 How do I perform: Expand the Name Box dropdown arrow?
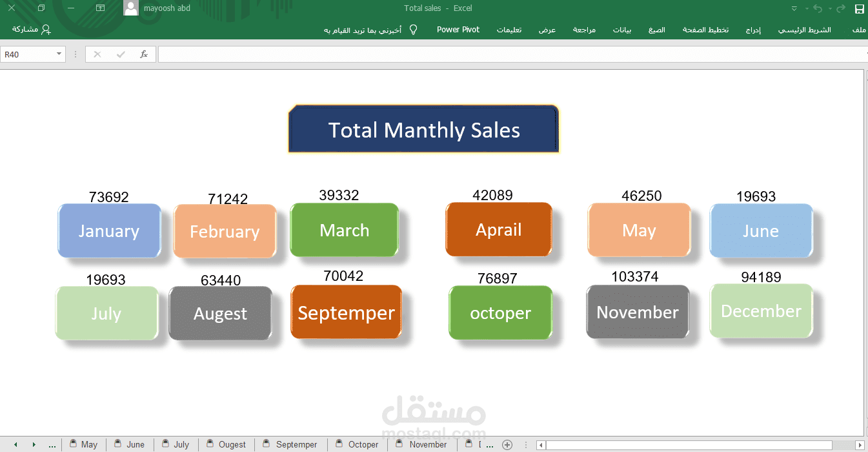coord(59,55)
